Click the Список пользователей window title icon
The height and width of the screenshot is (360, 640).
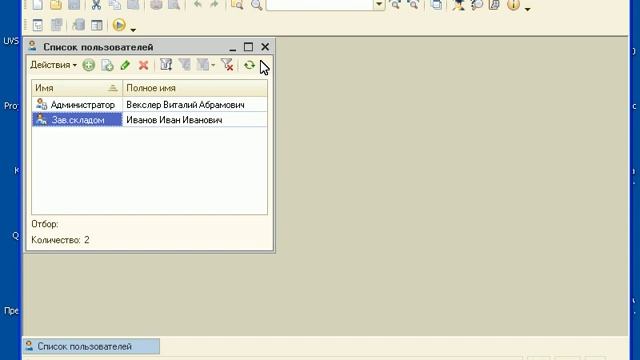33,46
